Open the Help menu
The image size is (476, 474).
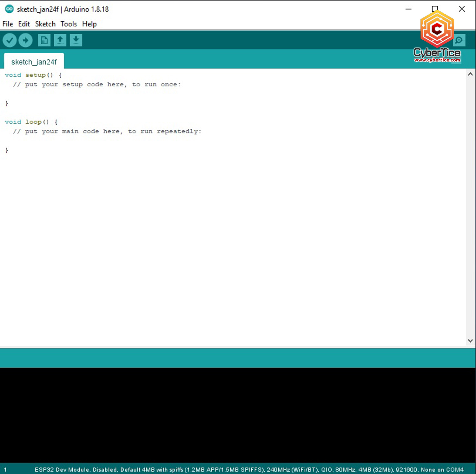(89, 24)
